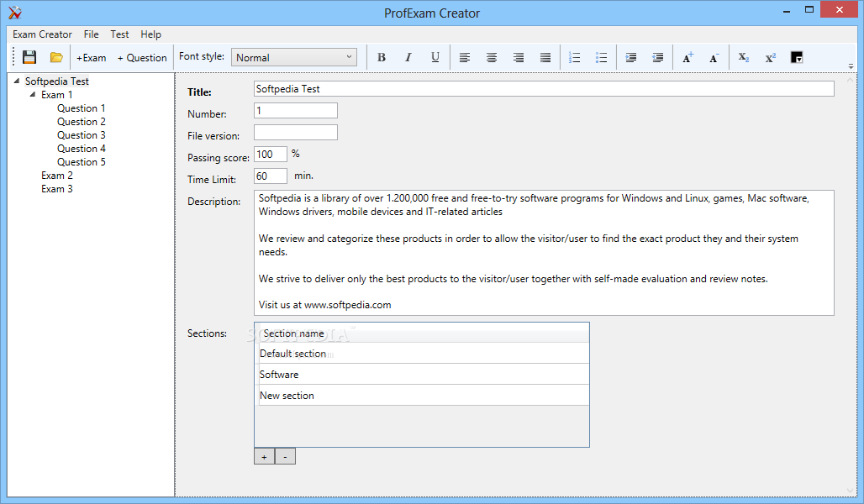Align text left
The width and height of the screenshot is (864, 504).
[x=465, y=57]
